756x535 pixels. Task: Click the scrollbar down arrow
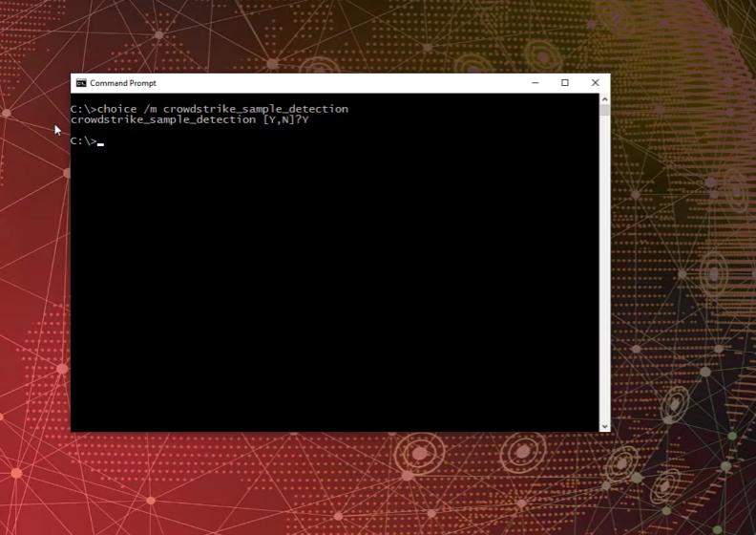(x=604, y=426)
